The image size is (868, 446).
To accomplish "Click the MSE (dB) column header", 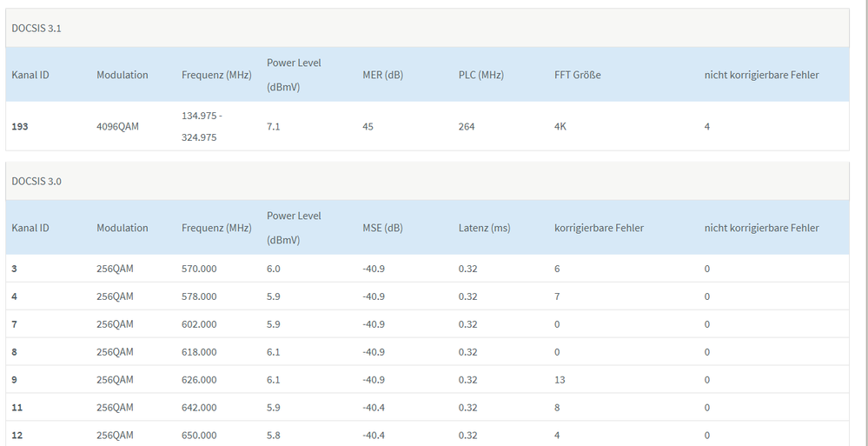I will click(x=382, y=228).
